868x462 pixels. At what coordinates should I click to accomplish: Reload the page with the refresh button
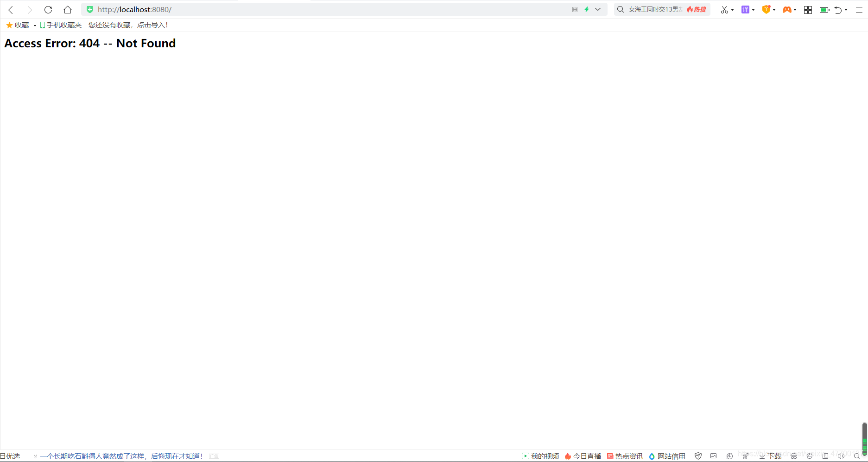tap(48, 10)
